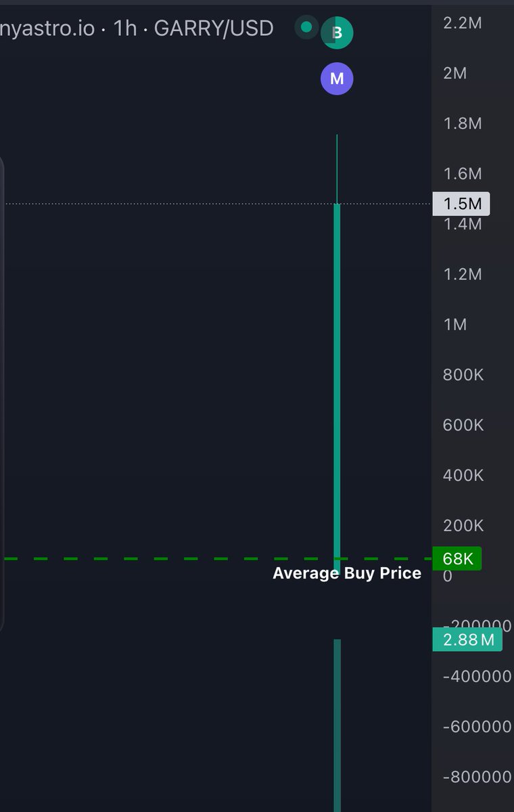Click the purple M marker bubble

click(337, 78)
